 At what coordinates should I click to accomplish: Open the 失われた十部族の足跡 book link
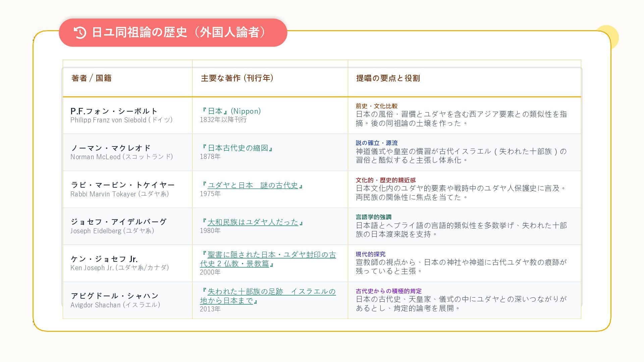271,292
